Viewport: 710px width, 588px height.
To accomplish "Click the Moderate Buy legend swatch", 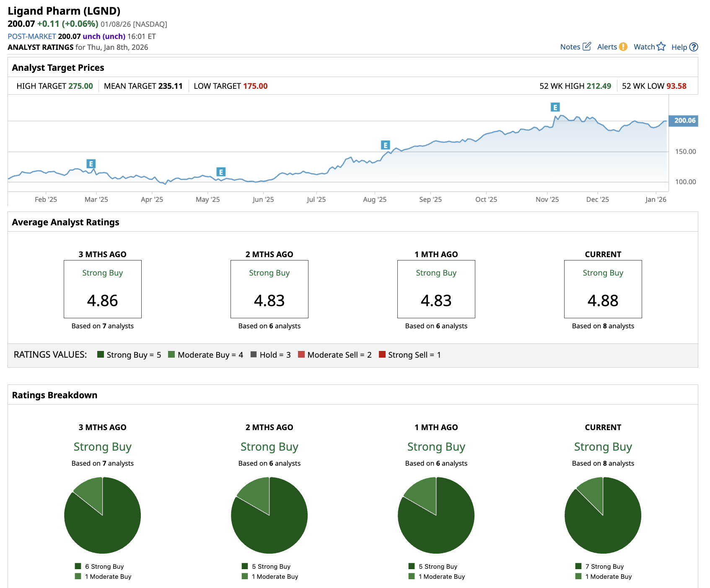I will pos(171,354).
